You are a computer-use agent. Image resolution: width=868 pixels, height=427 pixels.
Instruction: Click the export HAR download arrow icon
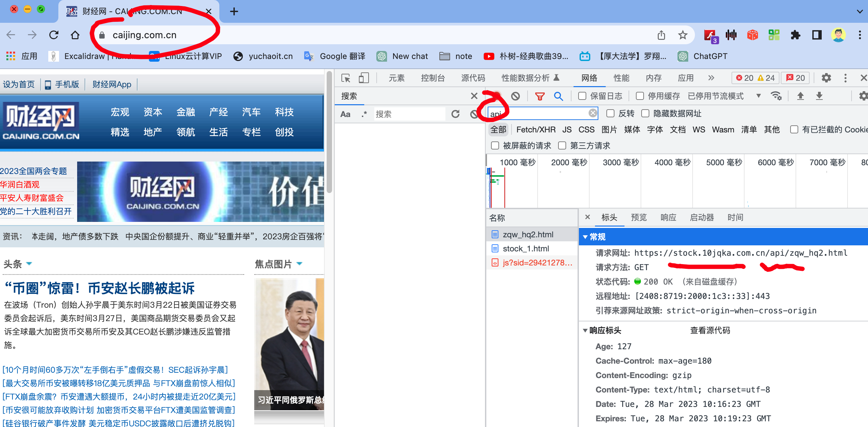click(819, 96)
